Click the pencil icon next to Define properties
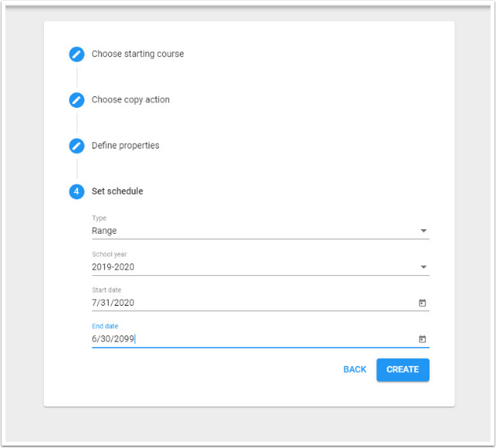This screenshot has height=448, width=496. [x=76, y=145]
